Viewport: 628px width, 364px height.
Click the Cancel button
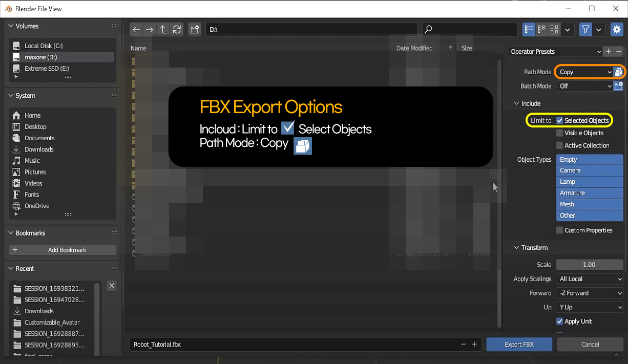tap(590, 345)
